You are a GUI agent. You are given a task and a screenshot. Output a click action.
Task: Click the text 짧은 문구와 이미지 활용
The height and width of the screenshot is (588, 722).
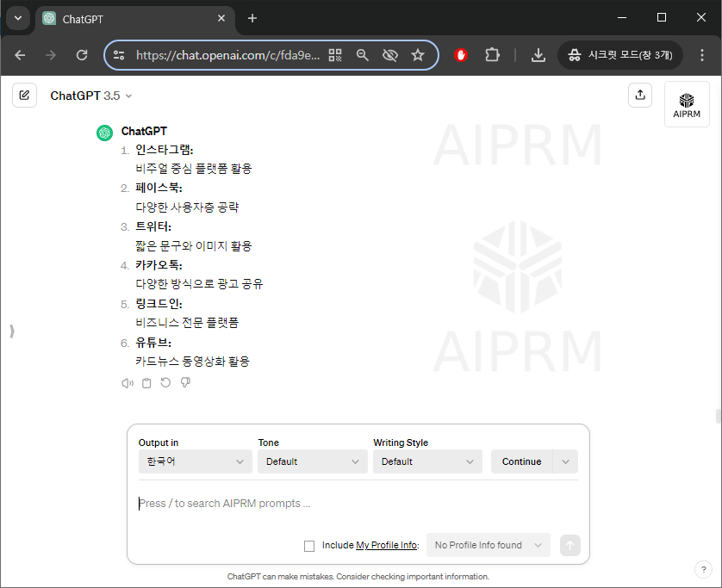tap(194, 246)
